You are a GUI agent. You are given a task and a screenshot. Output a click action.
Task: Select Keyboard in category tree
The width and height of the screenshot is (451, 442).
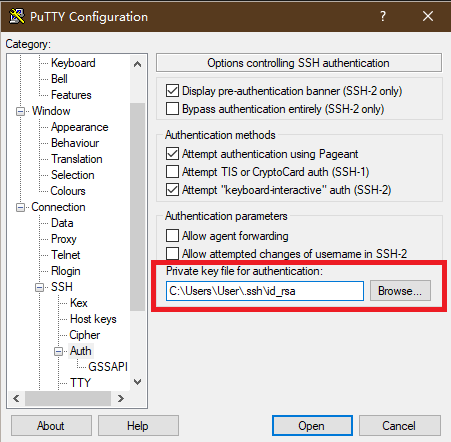pyautogui.click(x=73, y=63)
